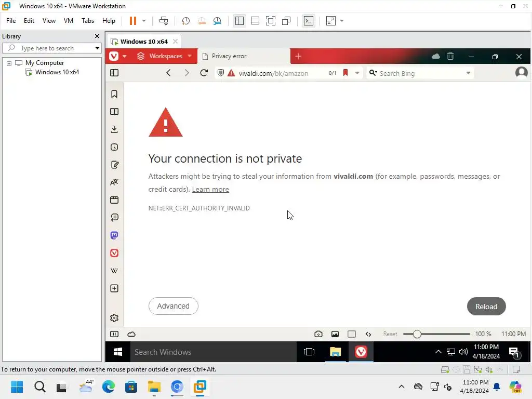The width and height of the screenshot is (532, 399).
Task: Reset the page zoom
Action: (390, 334)
